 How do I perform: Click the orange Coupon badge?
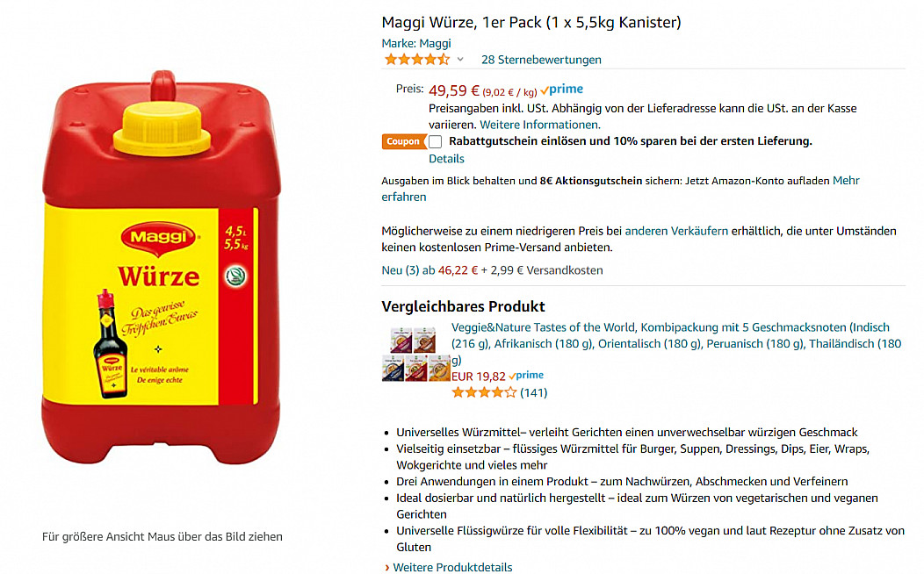[x=403, y=141]
